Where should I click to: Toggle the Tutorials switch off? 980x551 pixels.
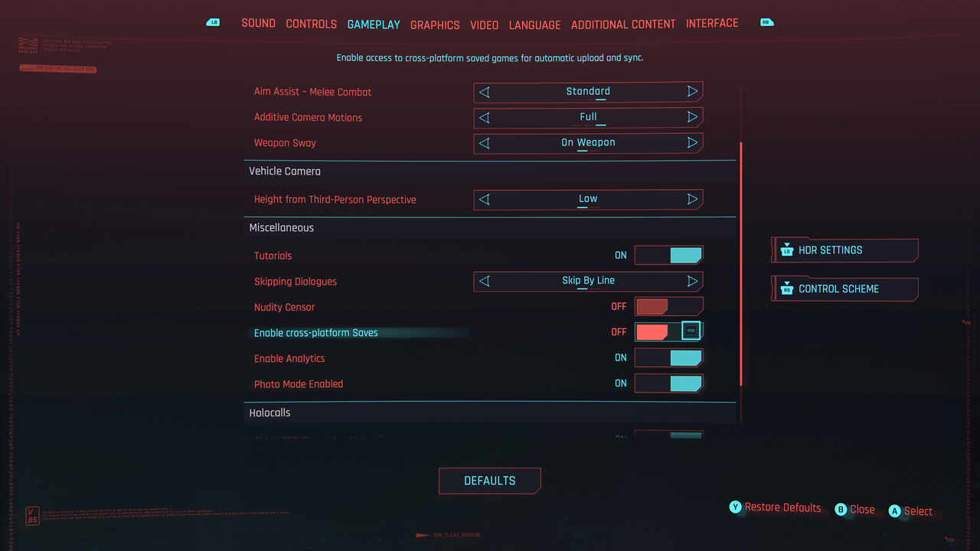tap(668, 256)
